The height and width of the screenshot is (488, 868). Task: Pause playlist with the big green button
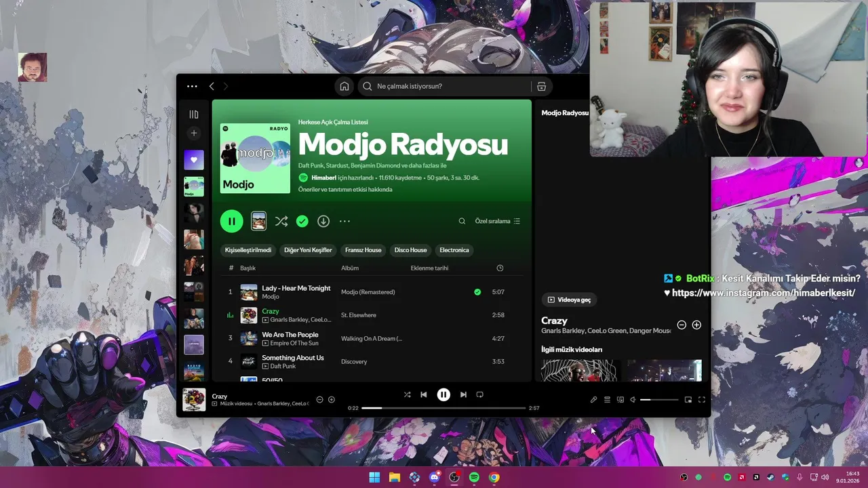[x=231, y=221]
